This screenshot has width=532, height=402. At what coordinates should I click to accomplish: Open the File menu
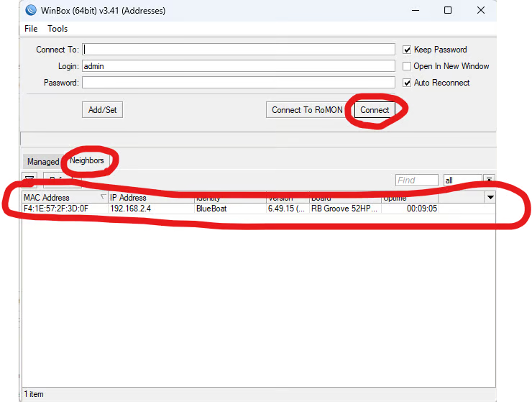coord(31,29)
